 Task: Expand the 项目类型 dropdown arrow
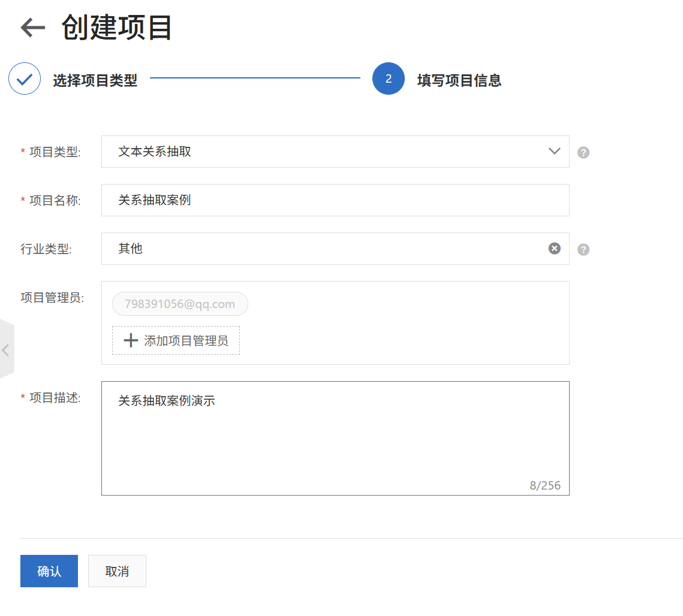[x=554, y=152]
